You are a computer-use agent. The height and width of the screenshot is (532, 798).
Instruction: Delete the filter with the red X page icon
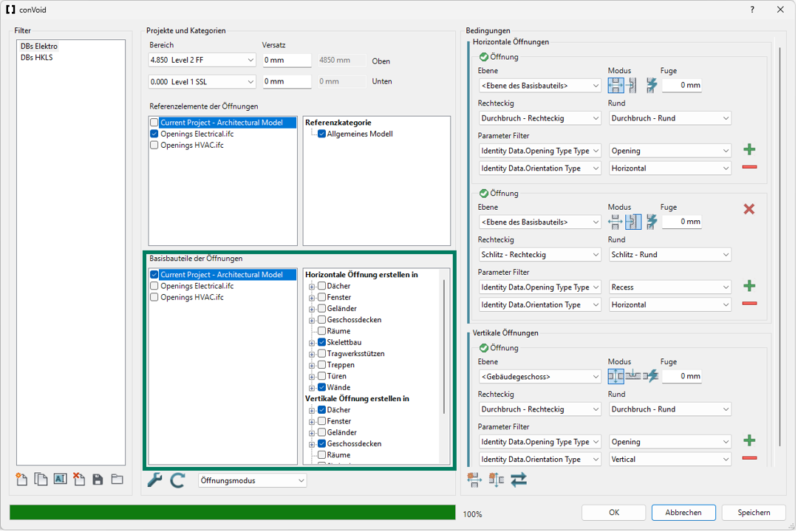(79, 480)
